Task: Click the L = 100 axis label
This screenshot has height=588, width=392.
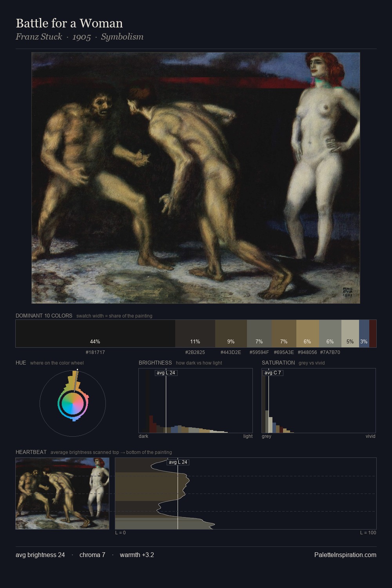Action: click(x=368, y=533)
